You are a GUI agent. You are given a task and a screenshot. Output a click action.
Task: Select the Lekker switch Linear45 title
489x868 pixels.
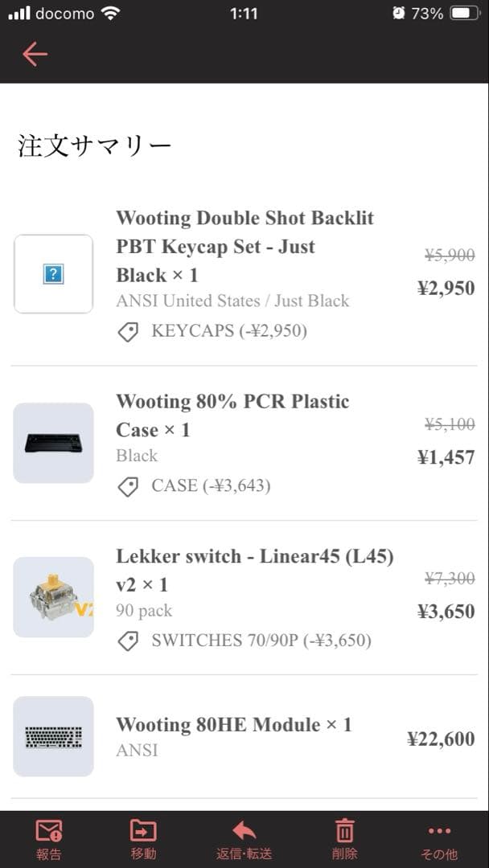[x=254, y=570]
